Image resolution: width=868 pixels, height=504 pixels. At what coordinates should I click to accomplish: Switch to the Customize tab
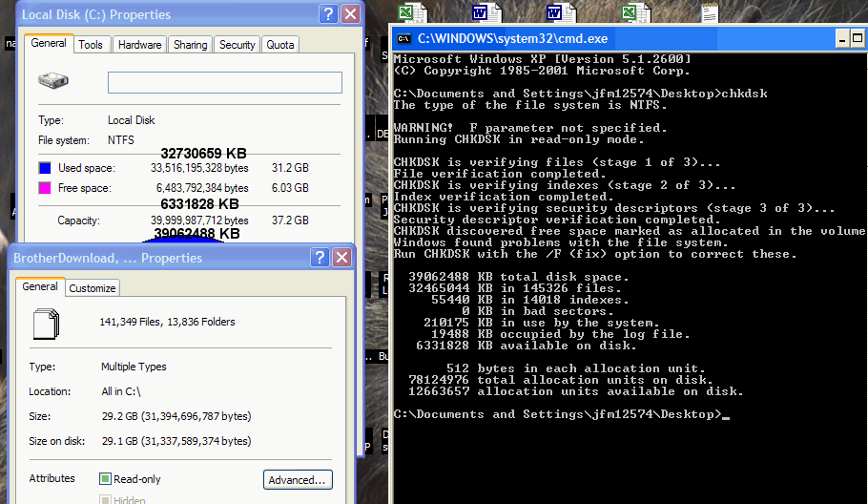(93, 288)
